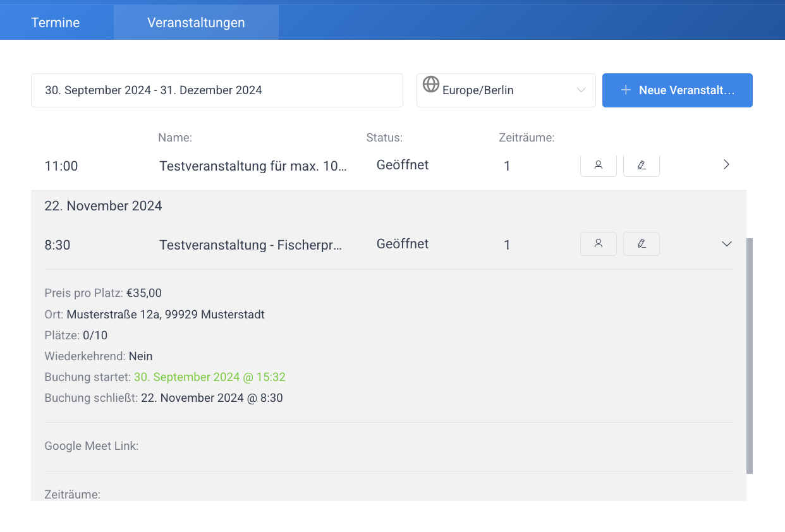Click the 22. November 2024 date header
The height and width of the screenshot is (532, 785).
(x=103, y=206)
